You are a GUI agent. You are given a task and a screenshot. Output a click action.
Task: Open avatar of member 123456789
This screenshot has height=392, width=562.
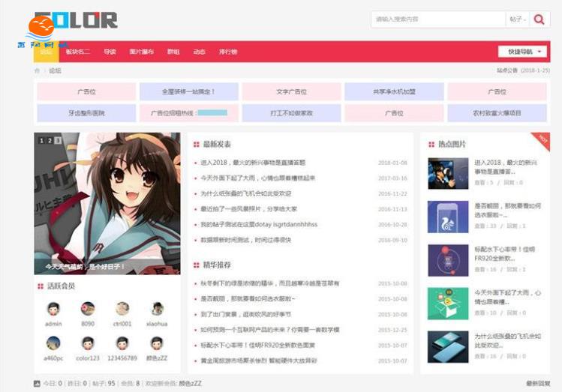[x=122, y=343]
